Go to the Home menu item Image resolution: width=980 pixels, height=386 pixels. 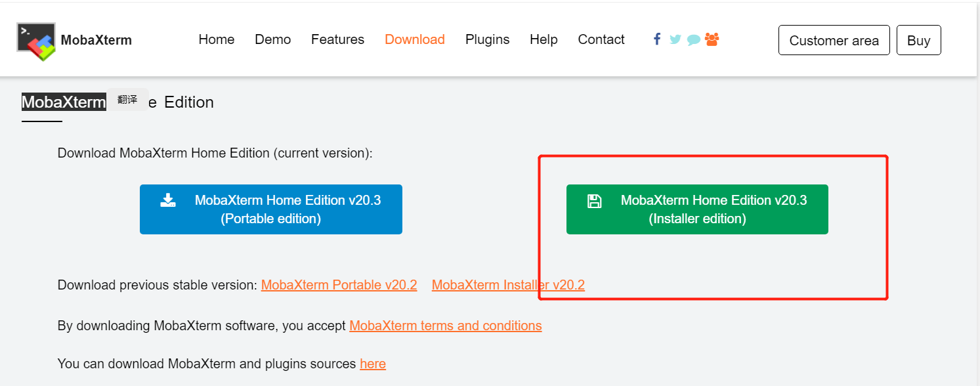coord(217,39)
